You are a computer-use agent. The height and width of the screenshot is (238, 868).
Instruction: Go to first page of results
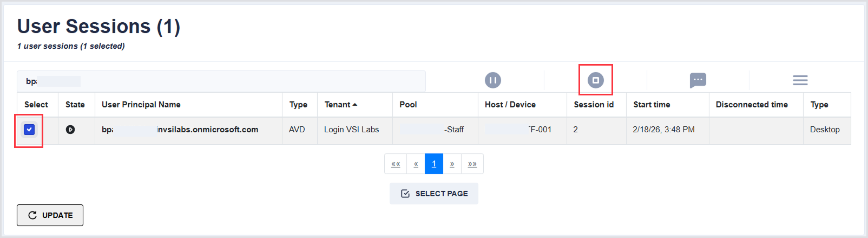tap(396, 164)
